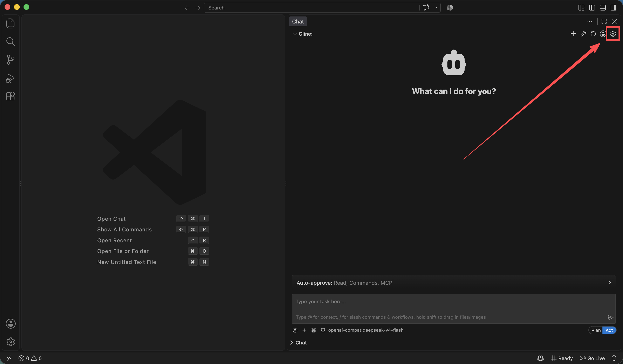The width and height of the screenshot is (623, 364).
Task: Click the Open Chat command
Action: [x=111, y=219]
